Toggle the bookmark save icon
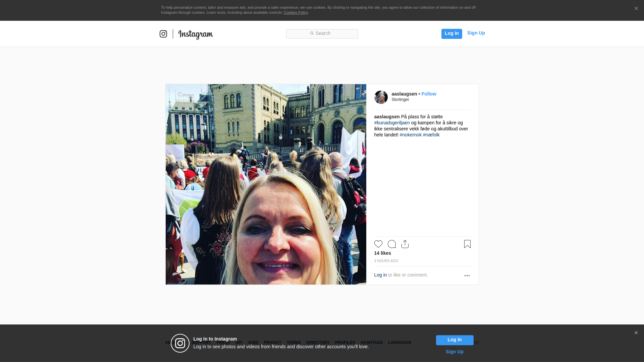644x362 pixels. tap(467, 244)
